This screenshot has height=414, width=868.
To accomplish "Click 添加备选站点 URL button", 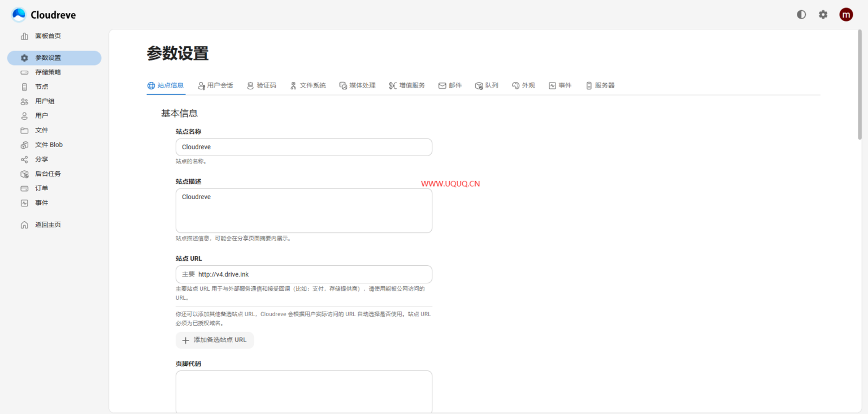I will (x=215, y=340).
